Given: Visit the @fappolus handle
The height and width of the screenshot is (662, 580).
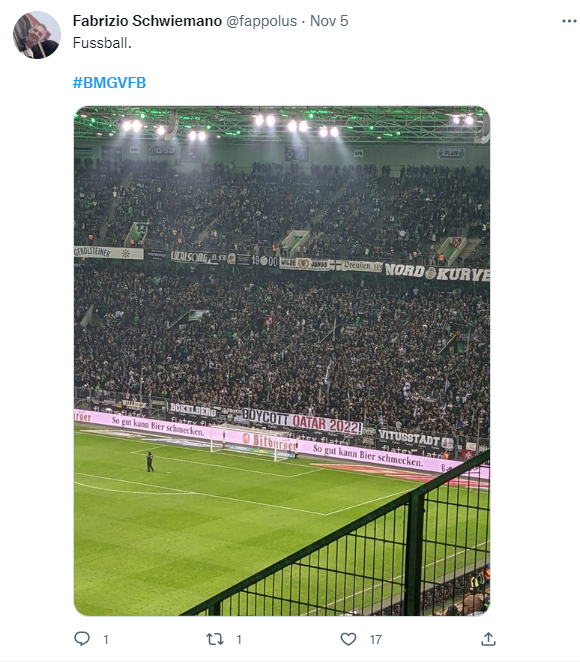Looking at the screenshot, I should (x=261, y=21).
